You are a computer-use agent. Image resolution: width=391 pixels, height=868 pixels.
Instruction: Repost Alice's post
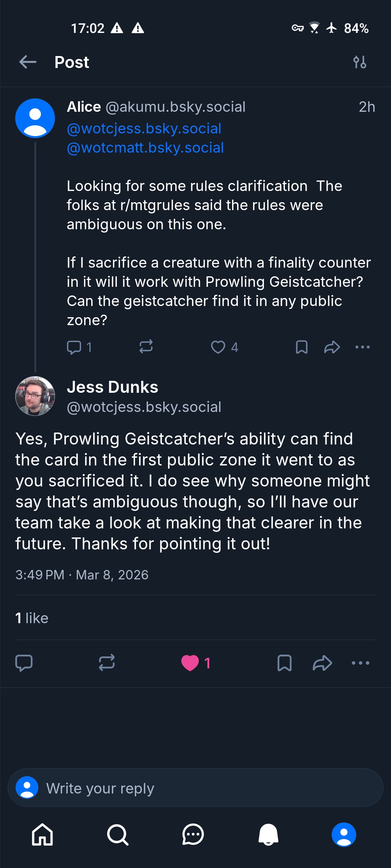tap(146, 346)
